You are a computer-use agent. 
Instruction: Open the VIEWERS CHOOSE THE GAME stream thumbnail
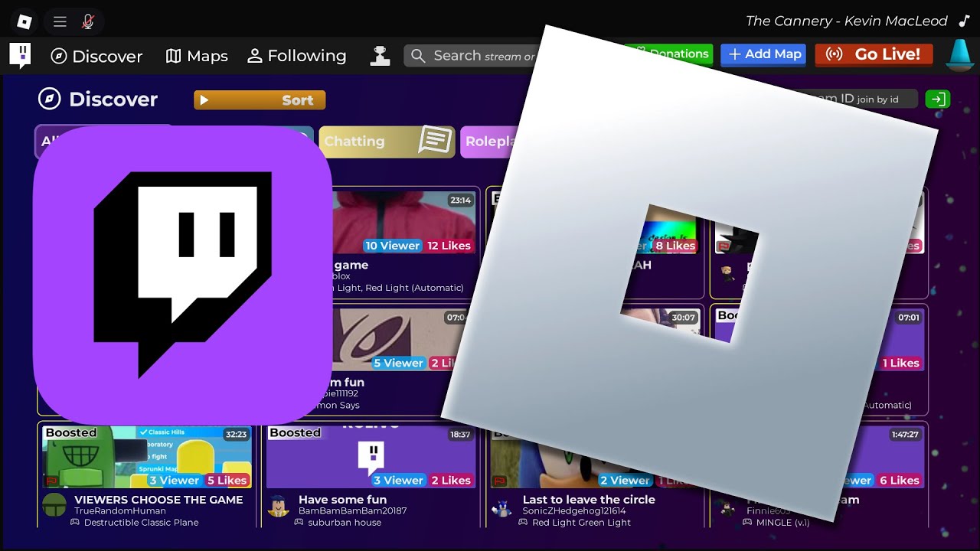147,457
